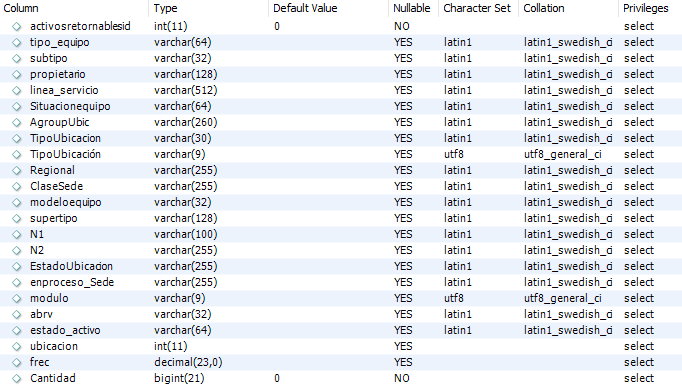The height and width of the screenshot is (388, 682).
Task: Click the column icon beside Regional
Action: point(17,171)
